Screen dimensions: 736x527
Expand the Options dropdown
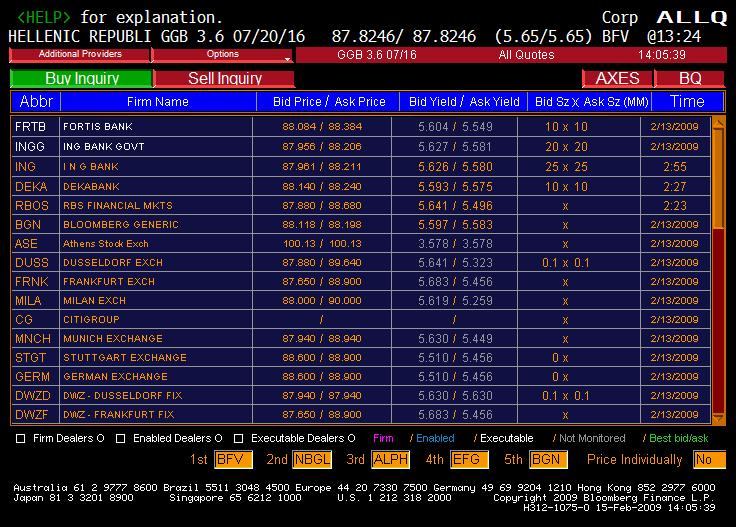tap(222, 54)
